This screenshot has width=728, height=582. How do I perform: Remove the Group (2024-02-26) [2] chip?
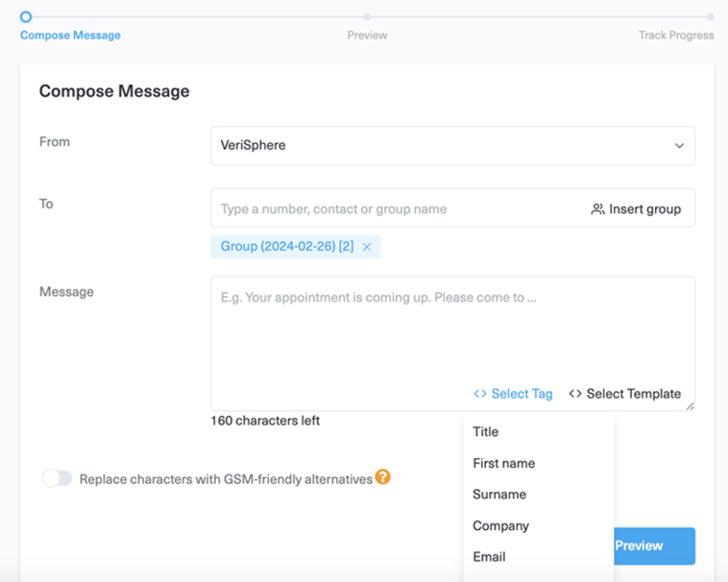[367, 247]
